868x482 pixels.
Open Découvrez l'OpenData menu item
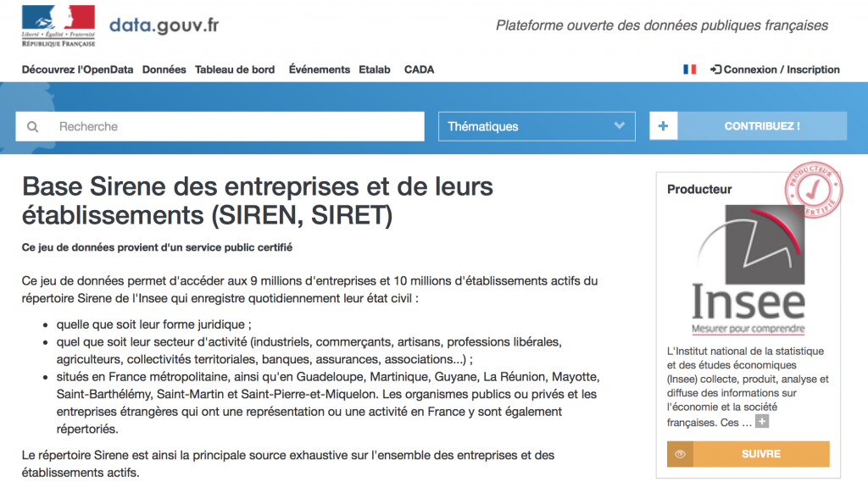[x=77, y=69]
